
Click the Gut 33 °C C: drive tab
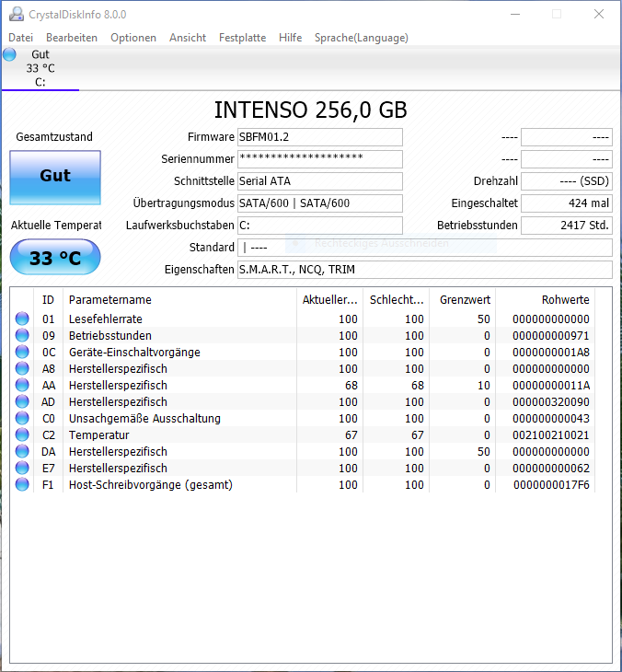point(40,68)
